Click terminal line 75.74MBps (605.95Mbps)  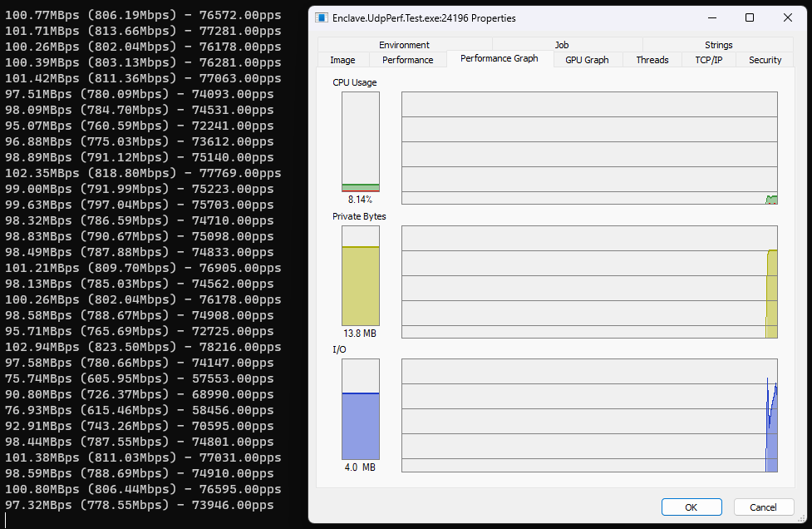(x=140, y=378)
